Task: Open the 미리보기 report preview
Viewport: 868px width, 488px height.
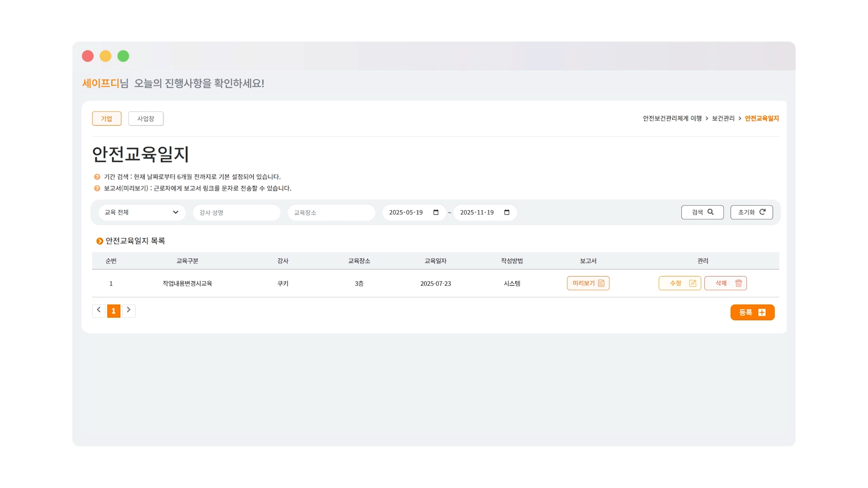Action: click(588, 283)
